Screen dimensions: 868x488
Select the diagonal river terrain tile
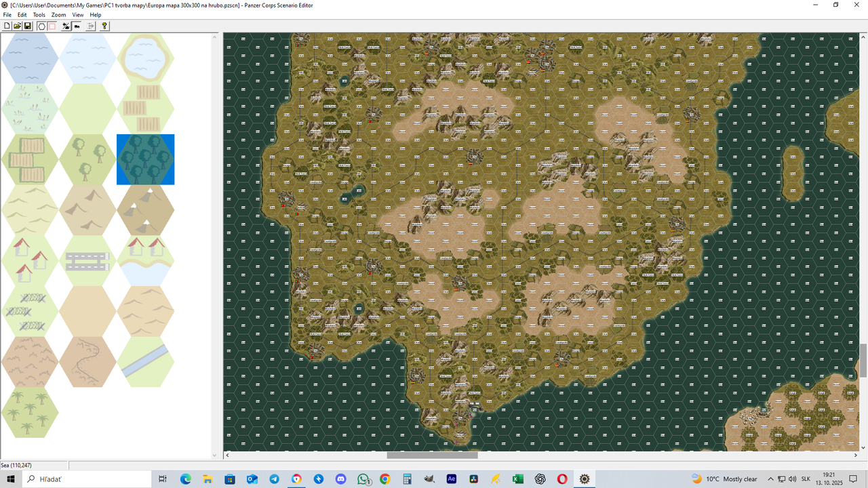click(145, 362)
